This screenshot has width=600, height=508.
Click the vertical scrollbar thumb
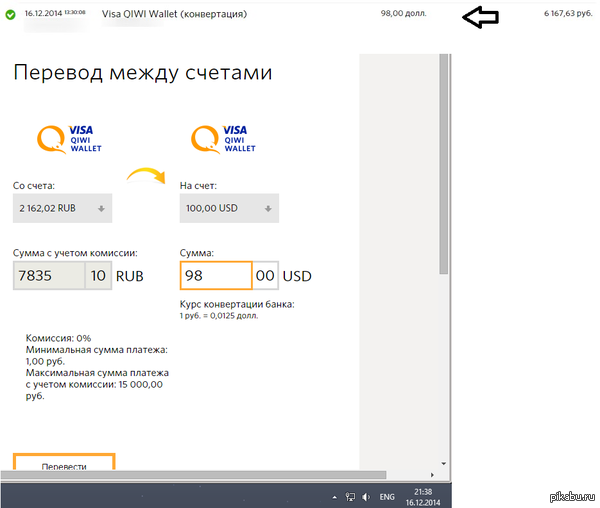point(444,160)
